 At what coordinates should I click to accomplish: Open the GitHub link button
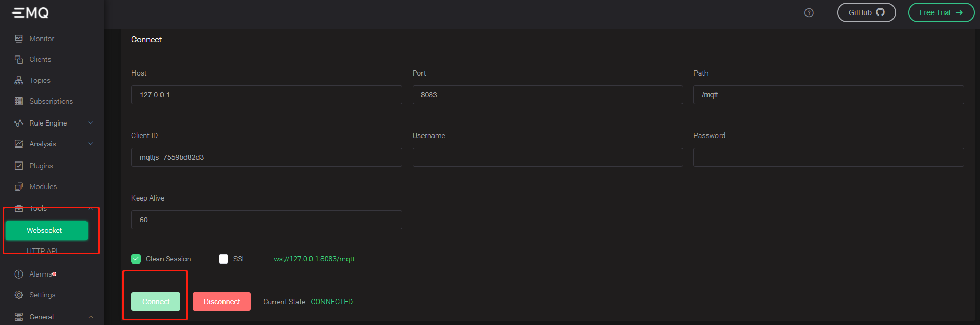click(x=866, y=12)
